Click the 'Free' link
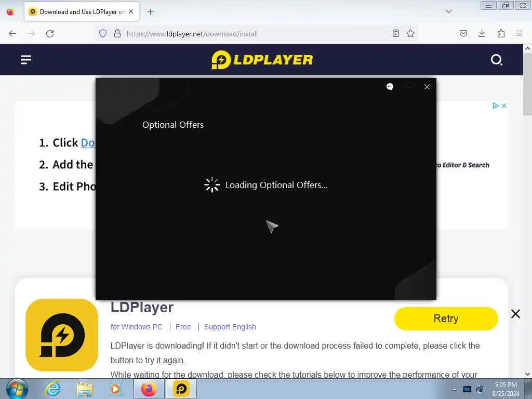The height and width of the screenshot is (399, 532). pos(183,327)
